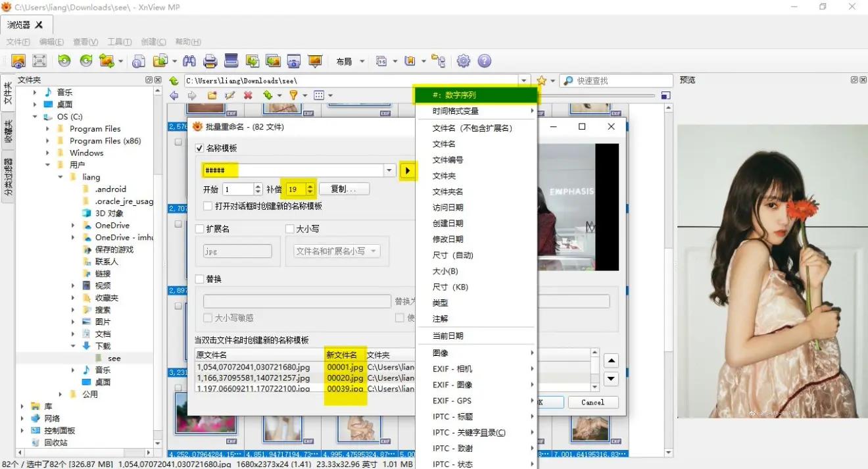Enable the 扩展名 checkbox

[x=199, y=228]
